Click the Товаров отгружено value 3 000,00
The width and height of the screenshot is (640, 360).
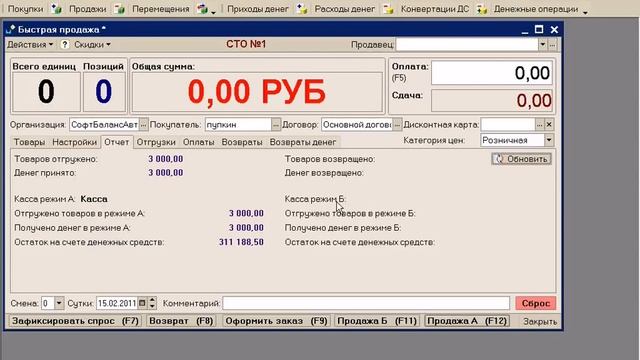[x=166, y=159]
